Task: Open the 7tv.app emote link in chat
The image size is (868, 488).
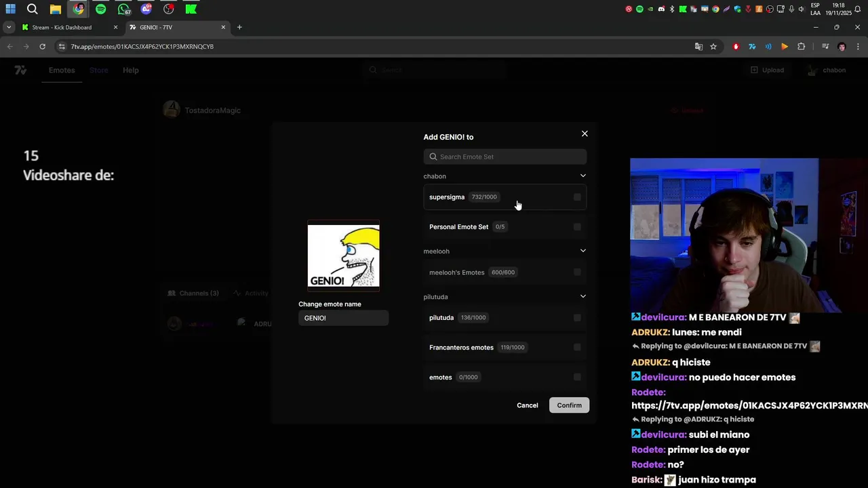Action: tap(749, 405)
